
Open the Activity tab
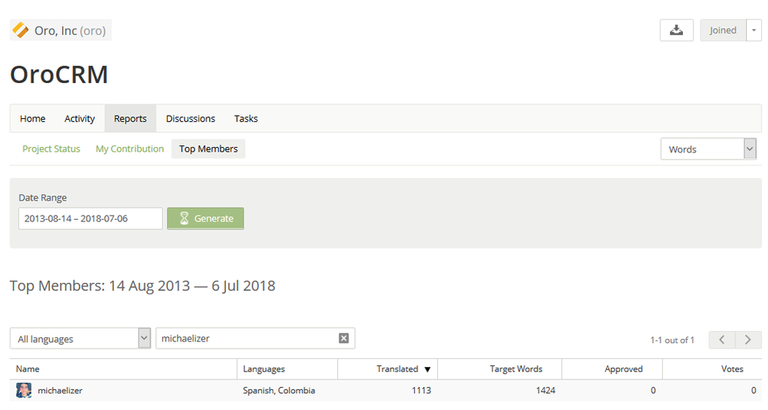pyautogui.click(x=80, y=118)
